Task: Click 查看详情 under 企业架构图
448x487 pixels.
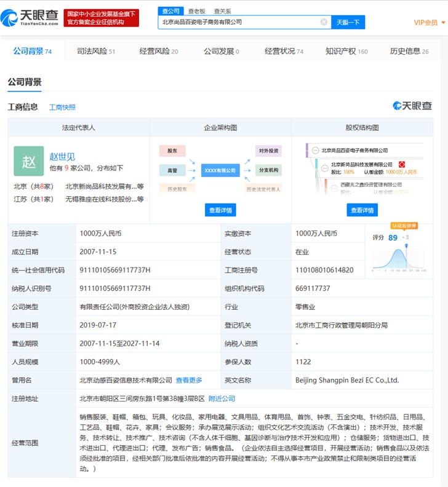Action: click(220, 210)
